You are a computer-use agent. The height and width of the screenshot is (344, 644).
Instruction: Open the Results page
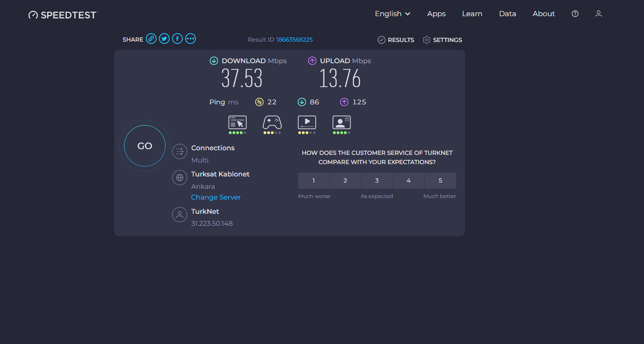pyautogui.click(x=396, y=40)
